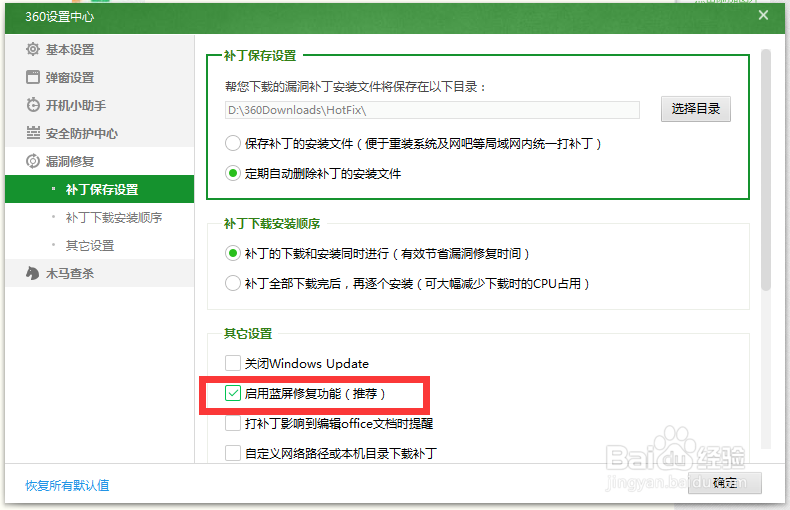The width and height of the screenshot is (790, 510).
Task: Click the vertical scrollbar thumb
Action: click(766, 170)
